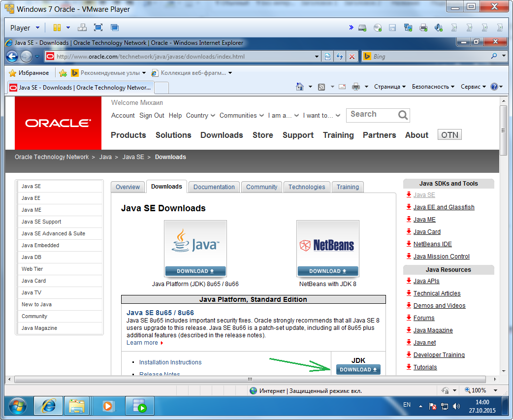This screenshot has width=513, height=420.
Task: Open Player menu dropdown
Action: 25,28
